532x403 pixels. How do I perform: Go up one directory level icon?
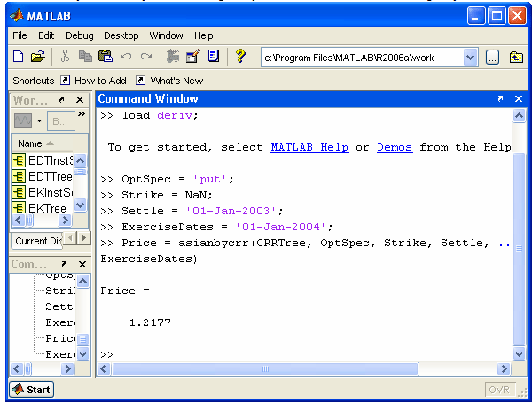click(516, 58)
